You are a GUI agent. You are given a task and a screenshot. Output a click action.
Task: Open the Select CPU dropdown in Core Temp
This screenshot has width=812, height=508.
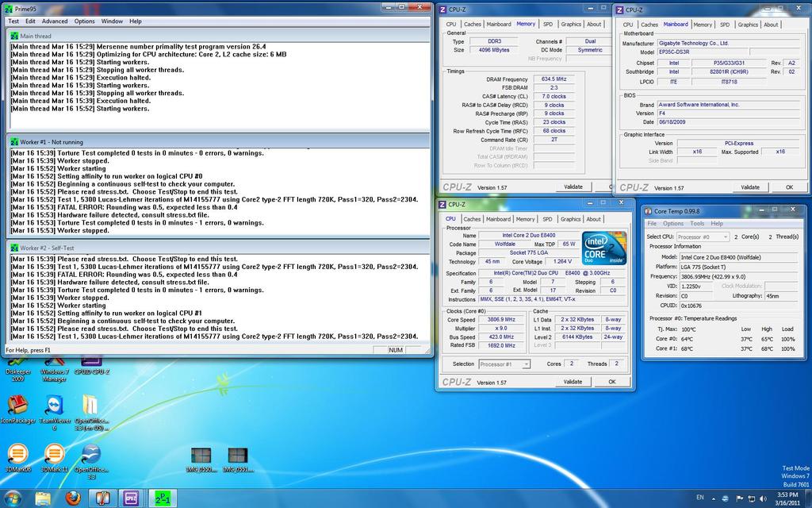[703, 237]
